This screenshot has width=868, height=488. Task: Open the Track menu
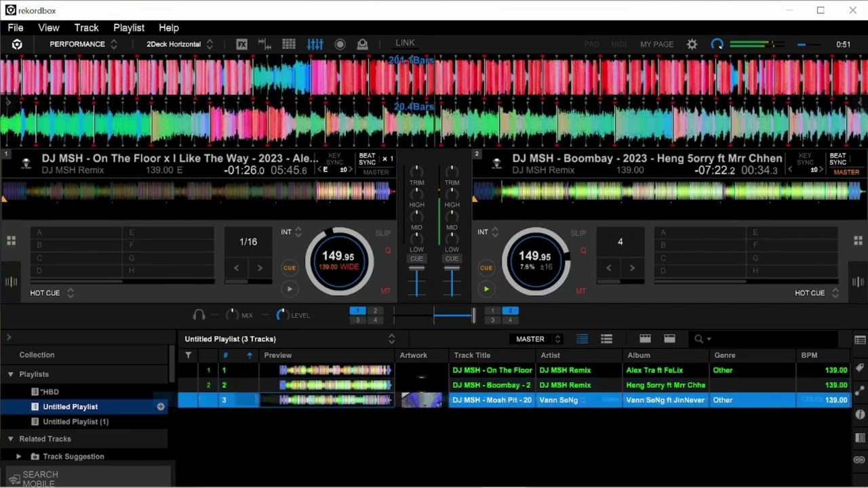(86, 28)
